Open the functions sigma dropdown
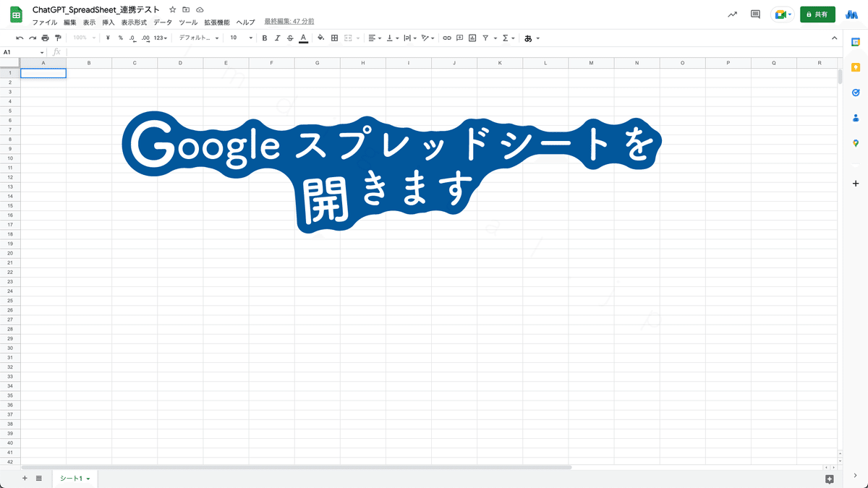This screenshot has height=488, width=868. [x=509, y=38]
